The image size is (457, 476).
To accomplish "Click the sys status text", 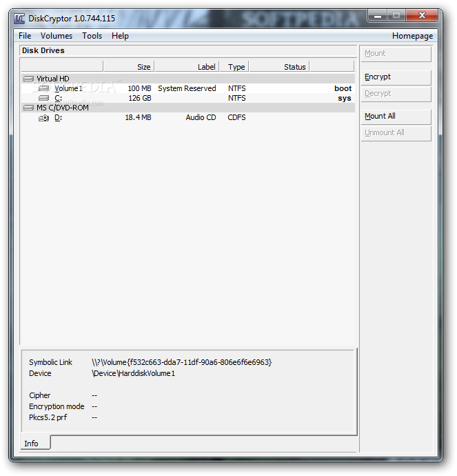I will [345, 98].
